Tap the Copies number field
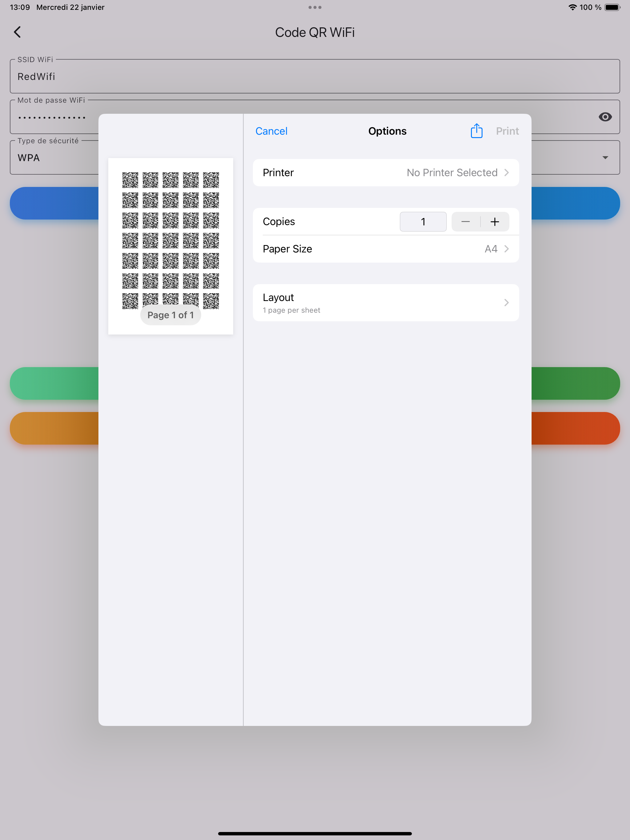The image size is (630, 840). tap(423, 222)
